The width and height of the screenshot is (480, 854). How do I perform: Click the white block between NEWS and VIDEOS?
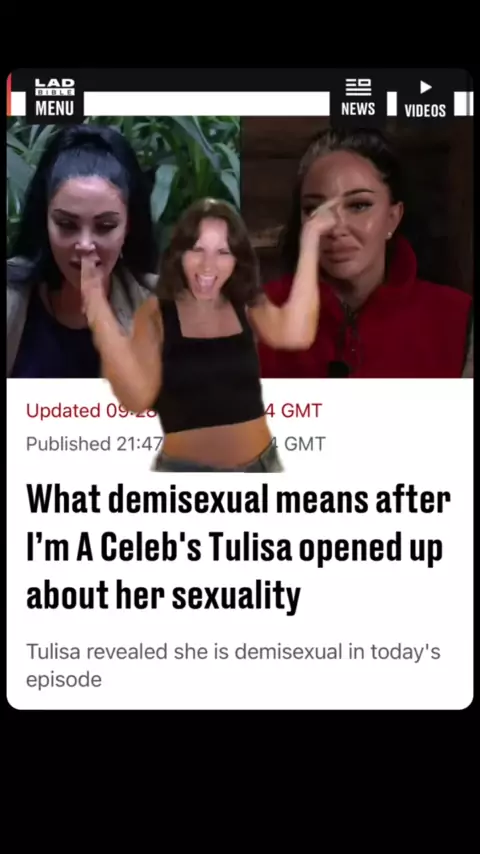392,103
